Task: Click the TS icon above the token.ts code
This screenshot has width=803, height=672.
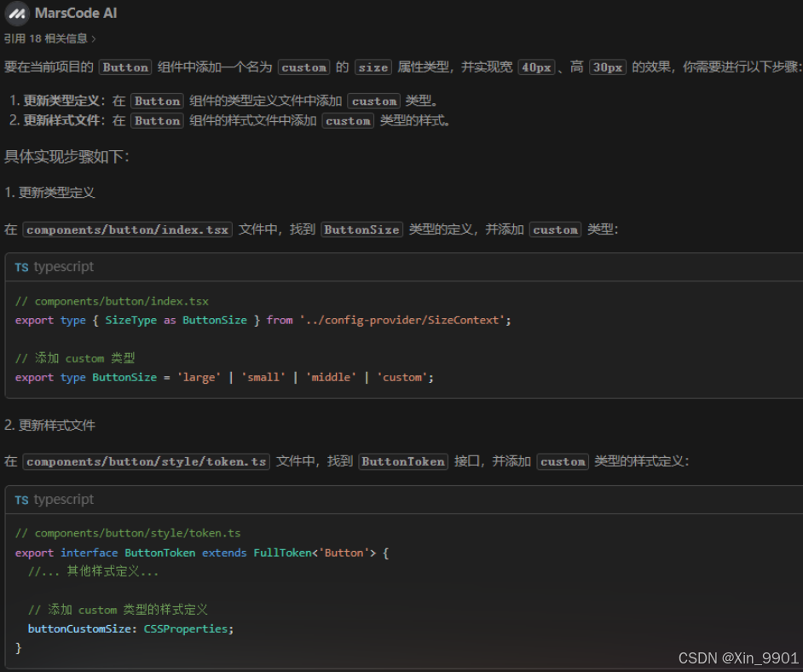Action: point(21,500)
